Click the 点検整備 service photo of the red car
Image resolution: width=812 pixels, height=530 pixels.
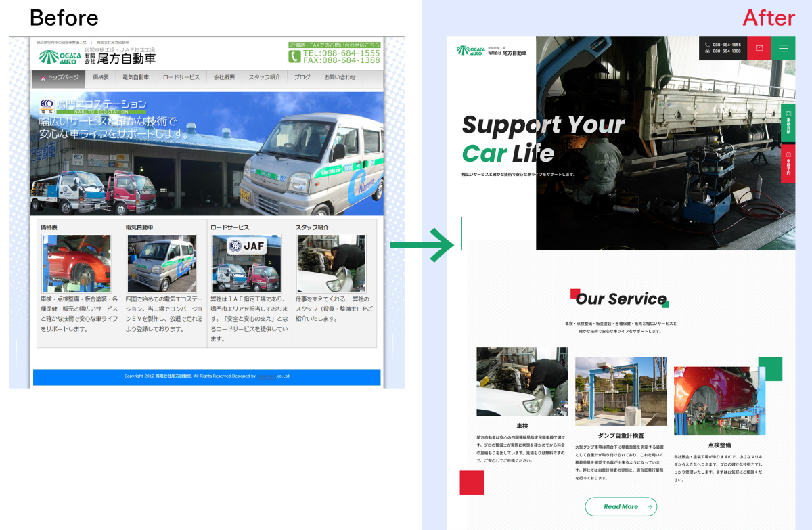[x=720, y=401]
